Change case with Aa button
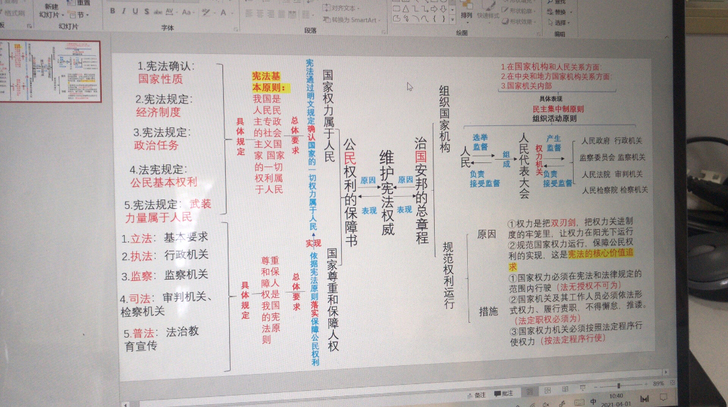Viewport: 728px width, 407px height. point(187,12)
